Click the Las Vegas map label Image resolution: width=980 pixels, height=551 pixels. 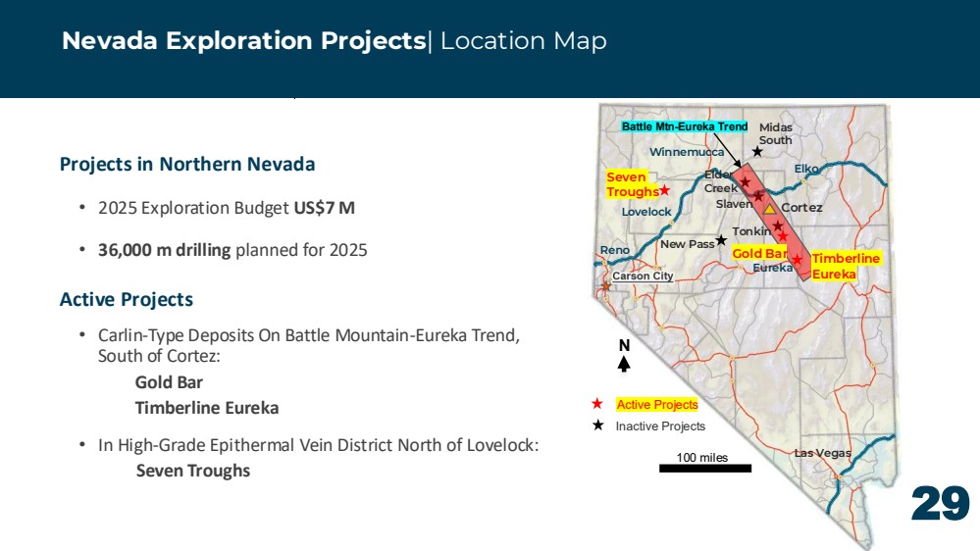(822, 453)
